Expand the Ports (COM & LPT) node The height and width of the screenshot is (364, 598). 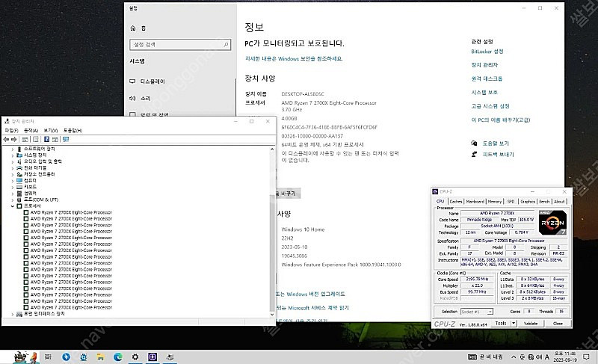(13, 200)
